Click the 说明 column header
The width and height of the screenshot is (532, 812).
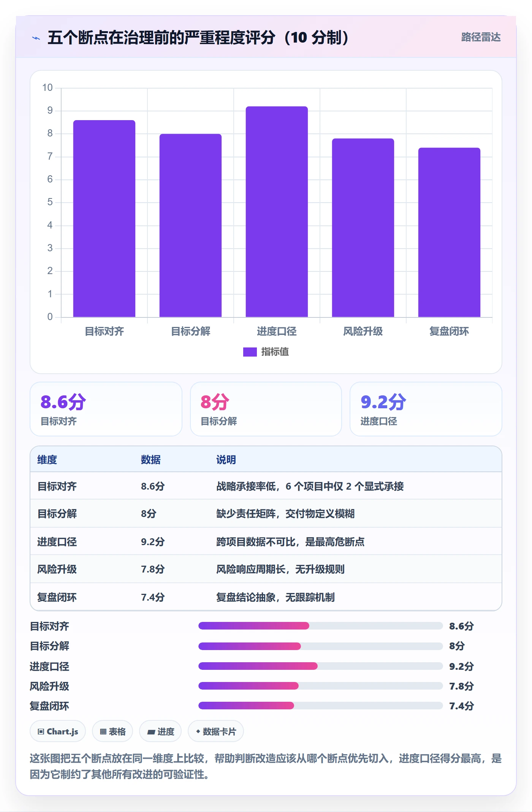pos(226,460)
